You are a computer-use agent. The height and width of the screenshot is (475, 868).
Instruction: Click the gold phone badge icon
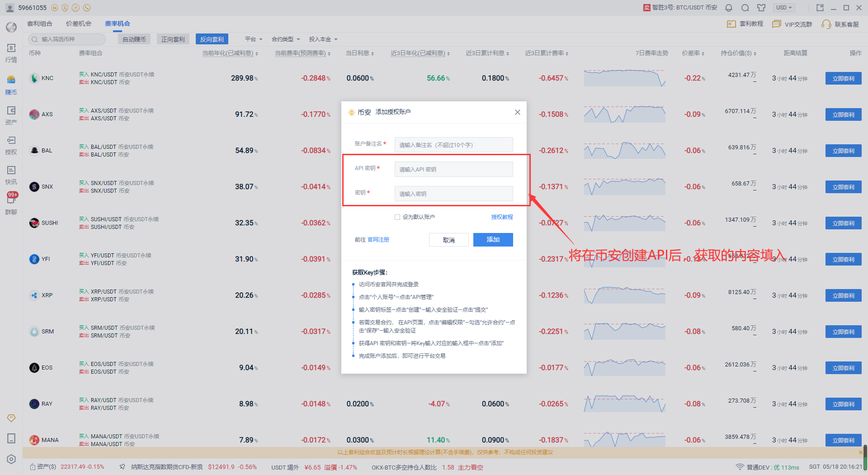[87, 8]
